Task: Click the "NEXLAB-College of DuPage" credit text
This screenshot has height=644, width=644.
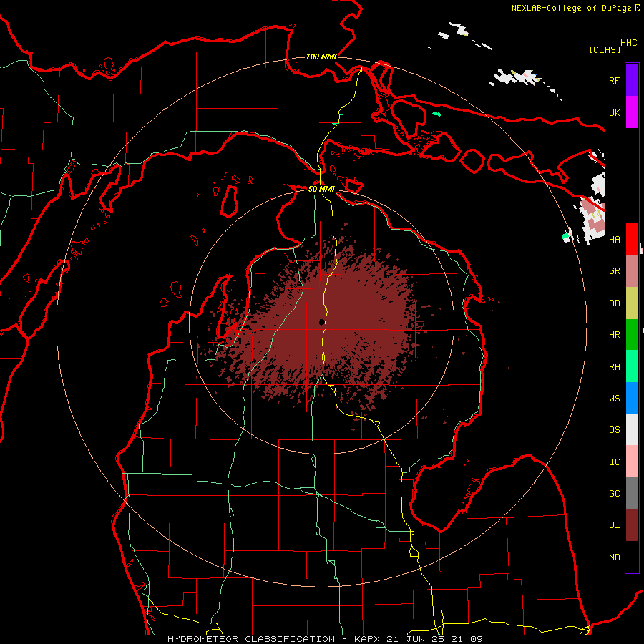Action: point(571,8)
